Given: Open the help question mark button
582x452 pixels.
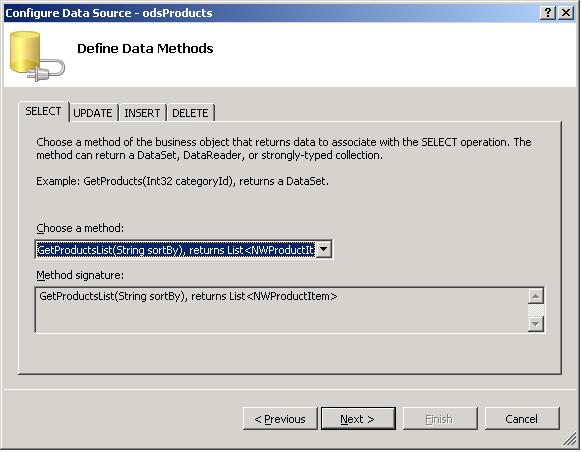Looking at the screenshot, I should (548, 13).
